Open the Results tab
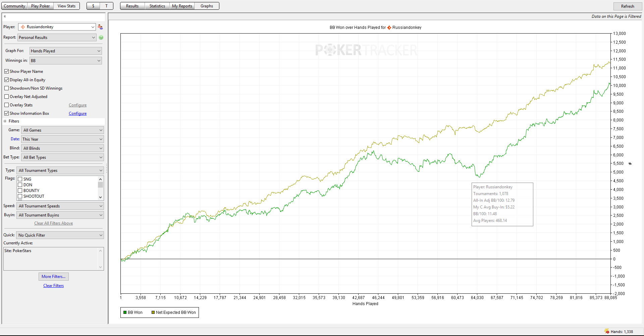The width and height of the screenshot is (644, 336). (132, 6)
